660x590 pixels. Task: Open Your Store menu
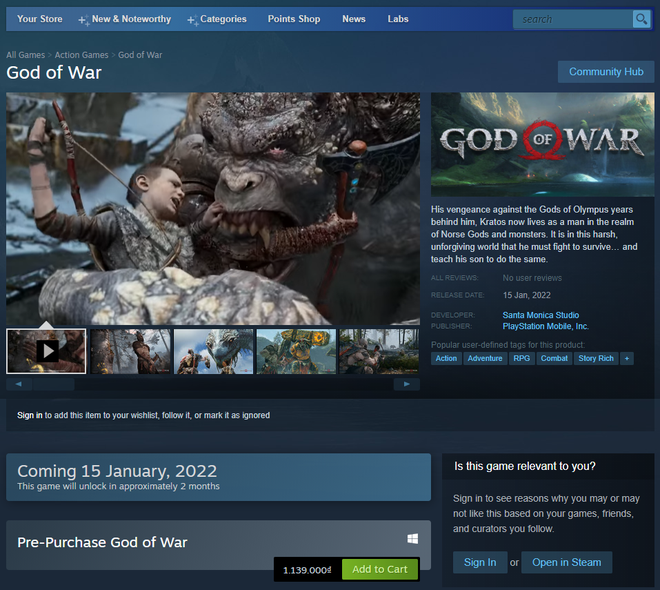click(x=40, y=19)
